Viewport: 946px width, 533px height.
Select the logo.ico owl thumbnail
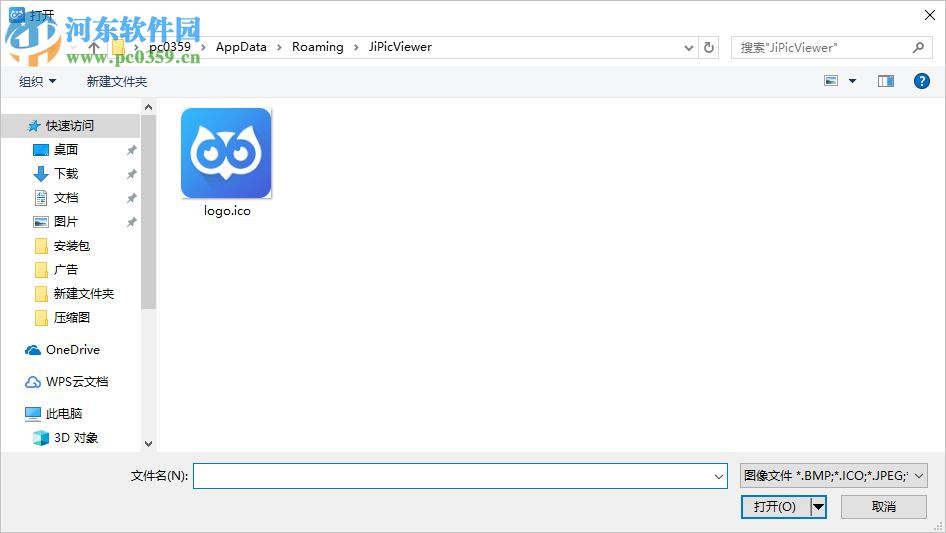[x=226, y=153]
